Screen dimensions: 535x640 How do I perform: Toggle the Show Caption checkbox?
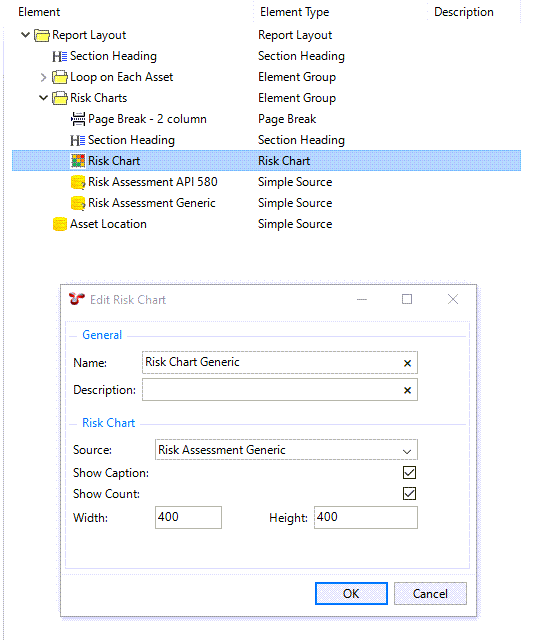[409, 473]
